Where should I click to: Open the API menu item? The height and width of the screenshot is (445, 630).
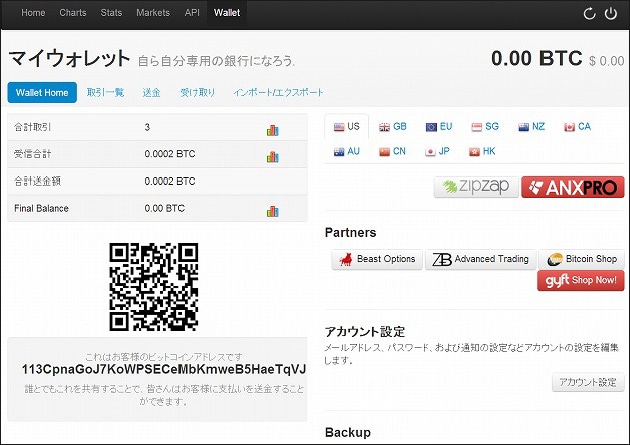pyautogui.click(x=192, y=13)
